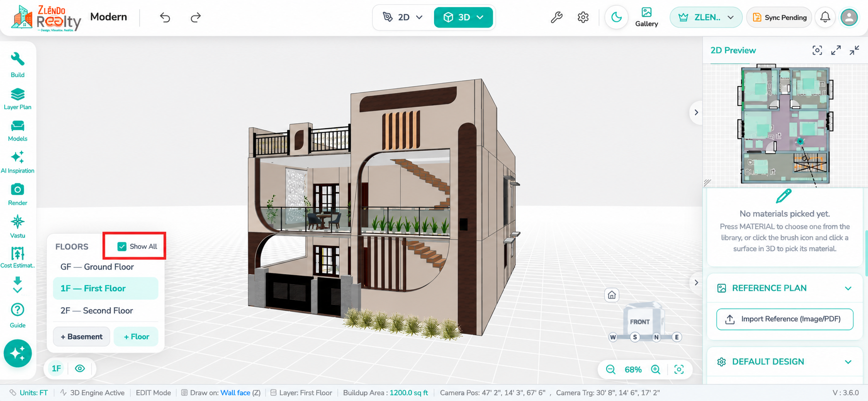Open the Build tools in the sidebar
The width and height of the screenshot is (868, 401).
17,65
